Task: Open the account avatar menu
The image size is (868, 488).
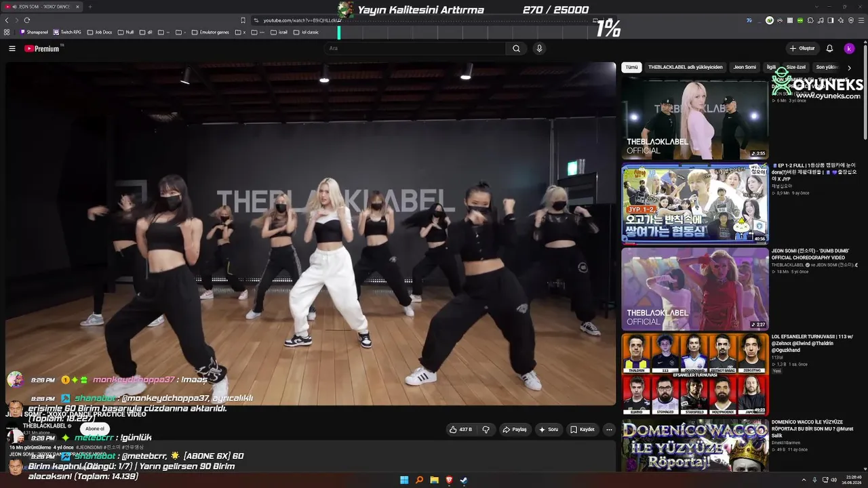Action: pyautogui.click(x=849, y=48)
